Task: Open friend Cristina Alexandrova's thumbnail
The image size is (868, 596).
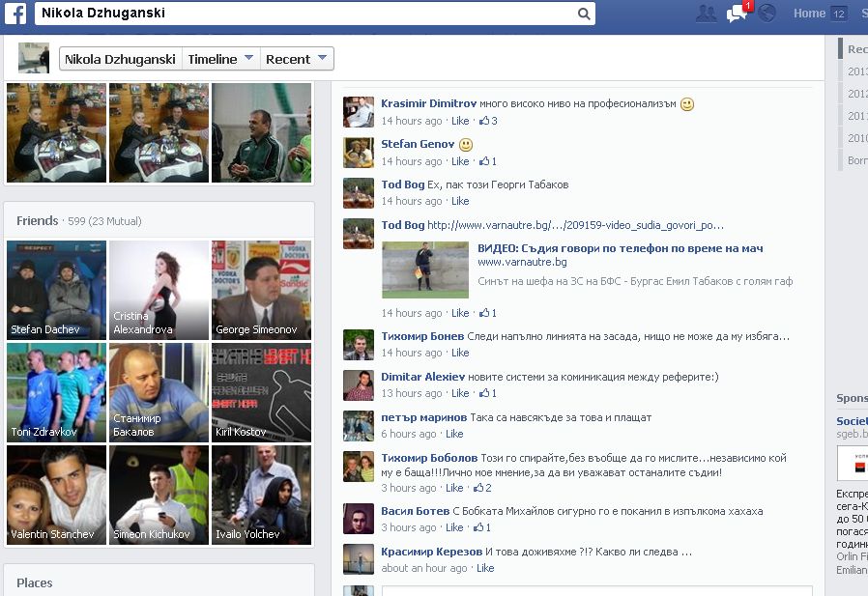Action: point(159,290)
